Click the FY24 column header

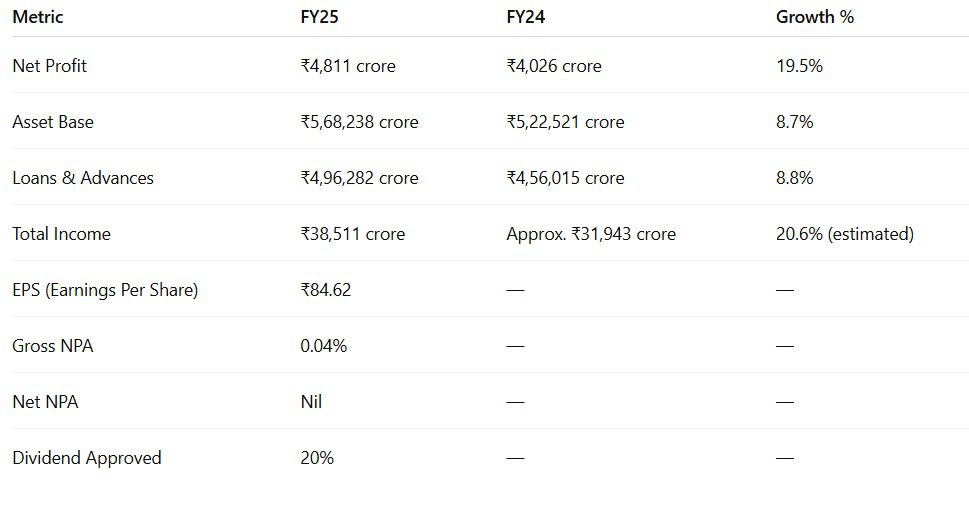click(x=525, y=17)
